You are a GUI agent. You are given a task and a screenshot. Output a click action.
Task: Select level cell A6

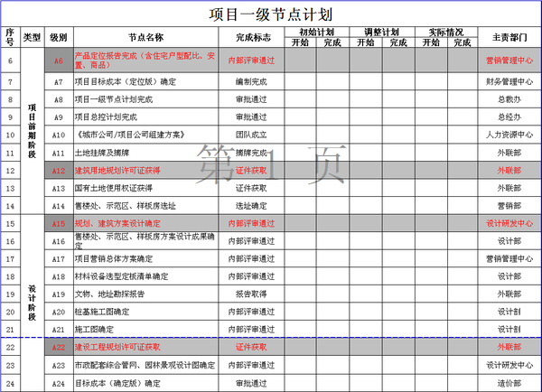point(59,61)
